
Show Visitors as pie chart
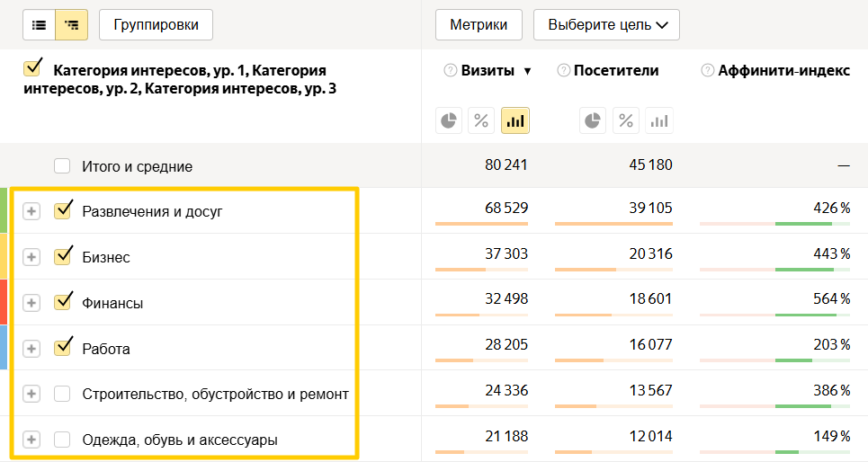[x=592, y=120]
